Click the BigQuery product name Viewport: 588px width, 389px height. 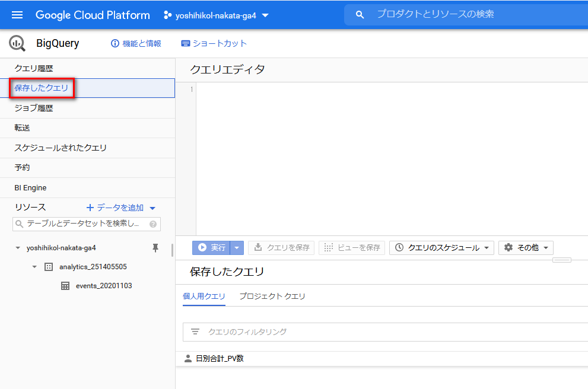click(58, 43)
